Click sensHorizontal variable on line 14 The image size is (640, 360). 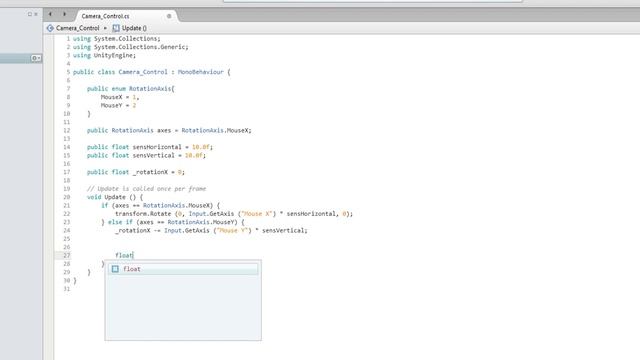pyautogui.click(x=157, y=147)
